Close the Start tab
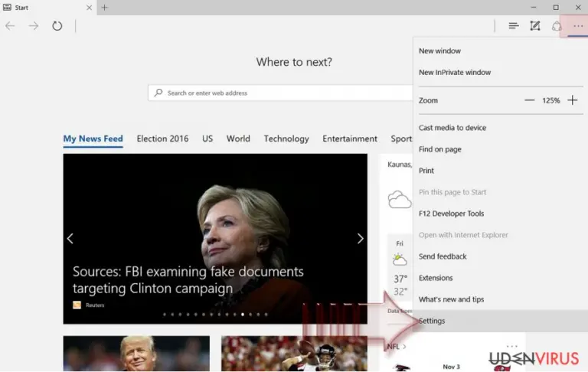 click(x=89, y=8)
